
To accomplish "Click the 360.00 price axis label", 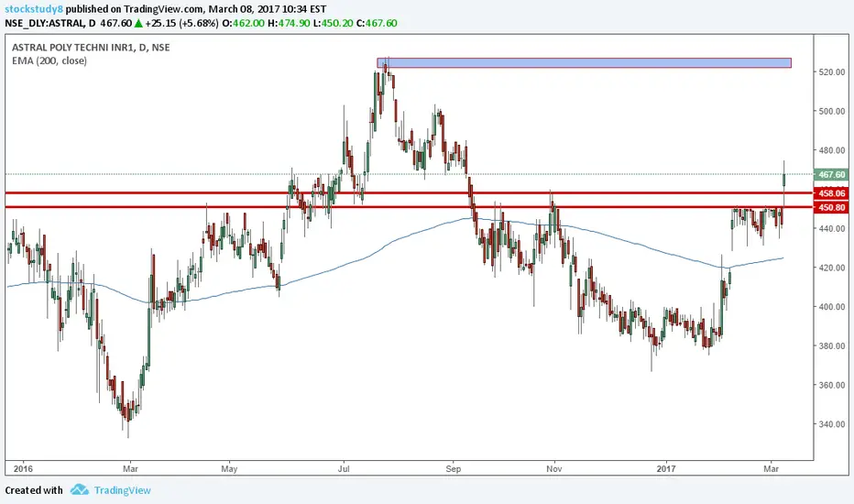I will 832,385.
